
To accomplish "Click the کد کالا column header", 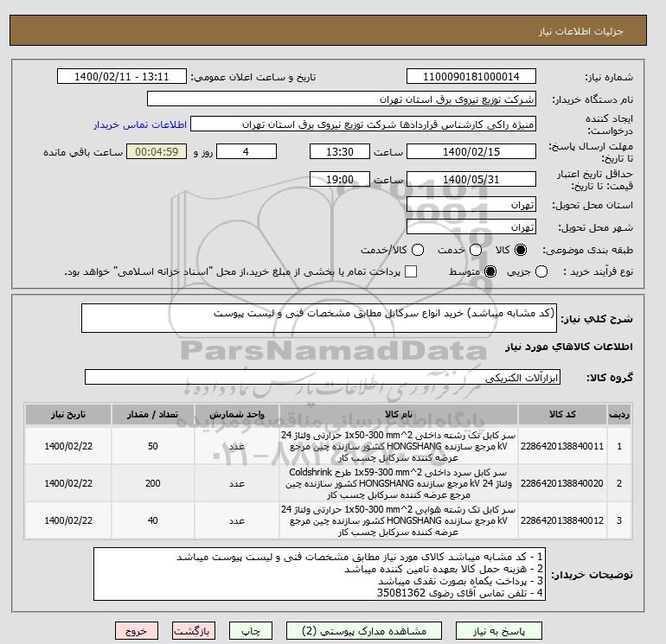I will pos(562,414).
